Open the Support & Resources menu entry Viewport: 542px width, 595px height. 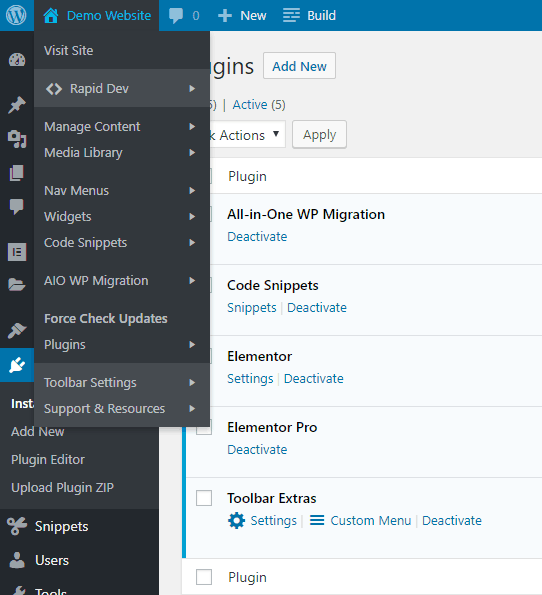click(105, 409)
